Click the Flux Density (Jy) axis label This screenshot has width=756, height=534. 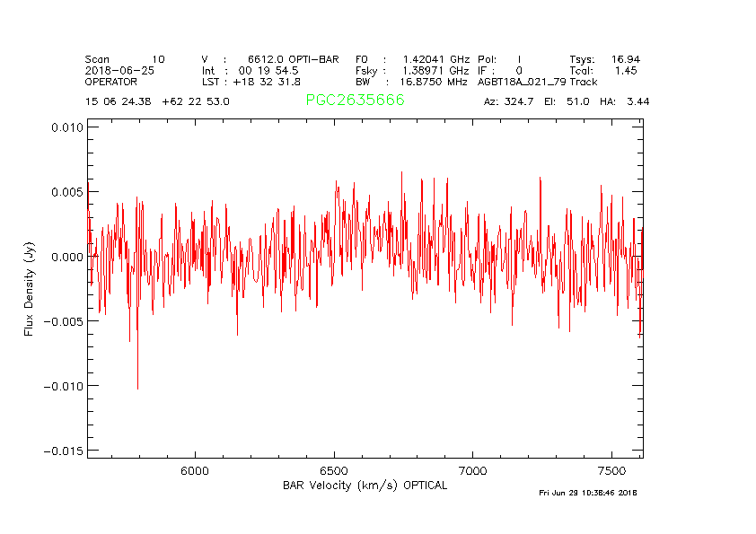point(29,293)
